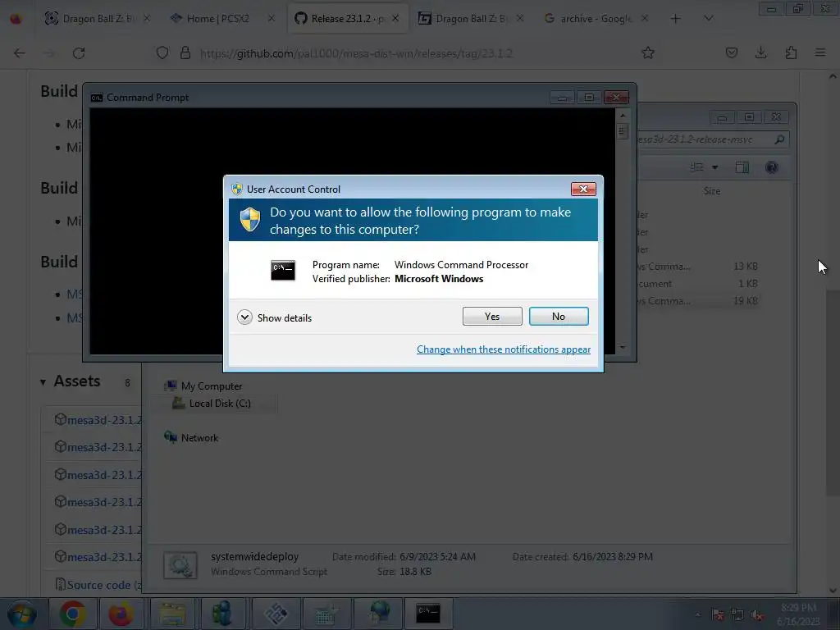Collapse the Assets section triangle on GitHub

click(x=43, y=382)
